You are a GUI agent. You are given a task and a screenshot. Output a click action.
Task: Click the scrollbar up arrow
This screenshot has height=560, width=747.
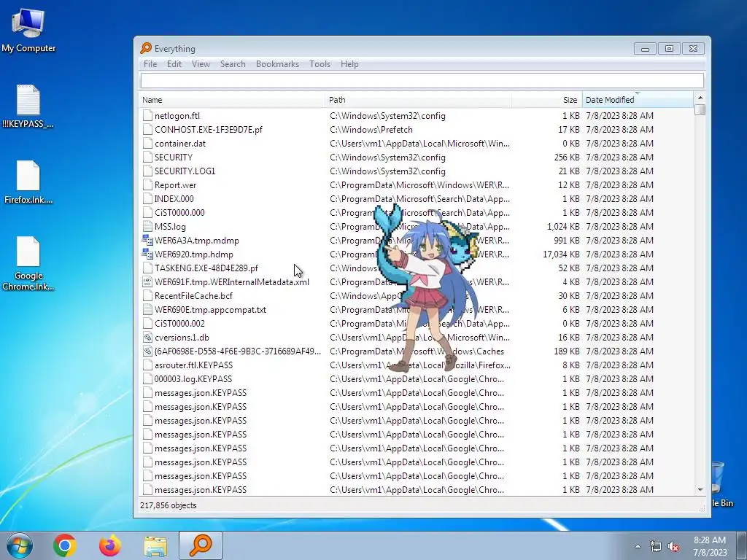[x=700, y=98]
